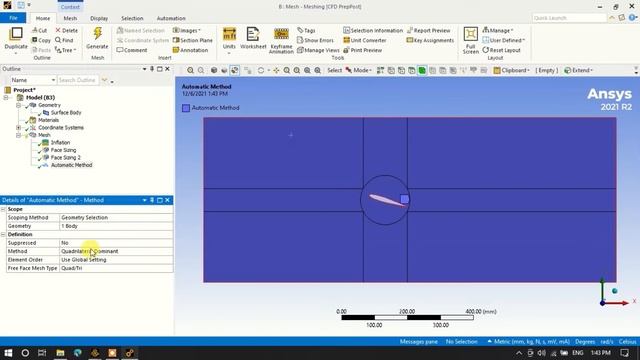Collapse the Scope section in Details
The image size is (640, 360).
click(x=3, y=209)
